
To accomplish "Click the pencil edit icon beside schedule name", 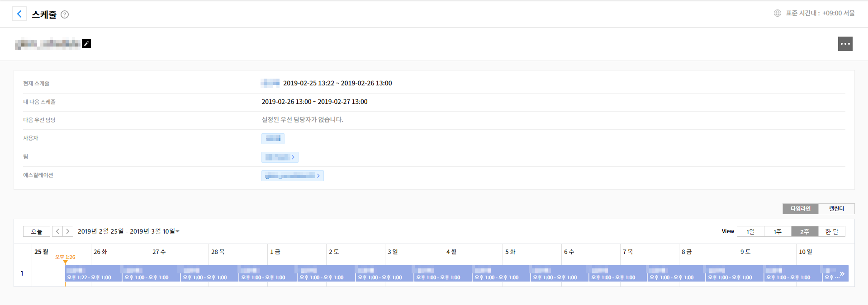I will point(86,43).
